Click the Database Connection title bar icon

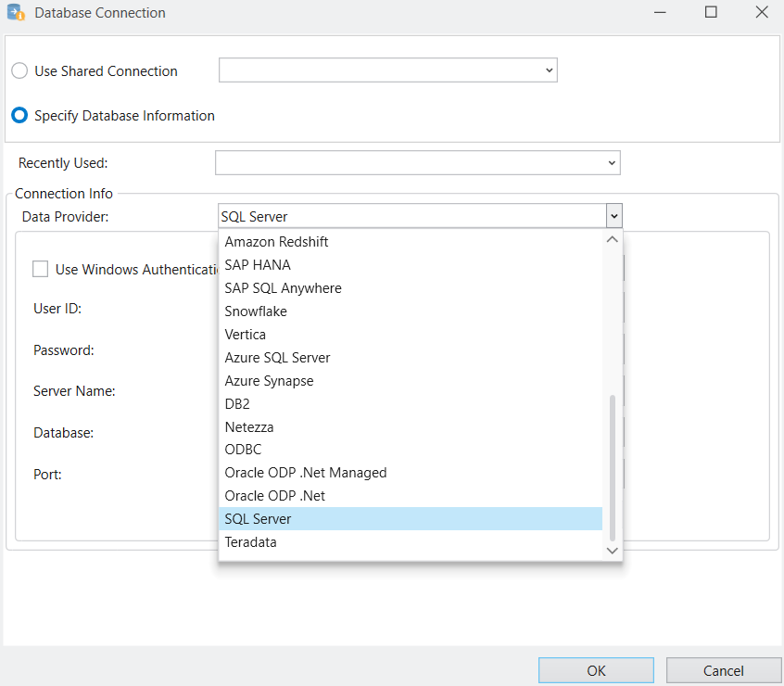point(16,13)
